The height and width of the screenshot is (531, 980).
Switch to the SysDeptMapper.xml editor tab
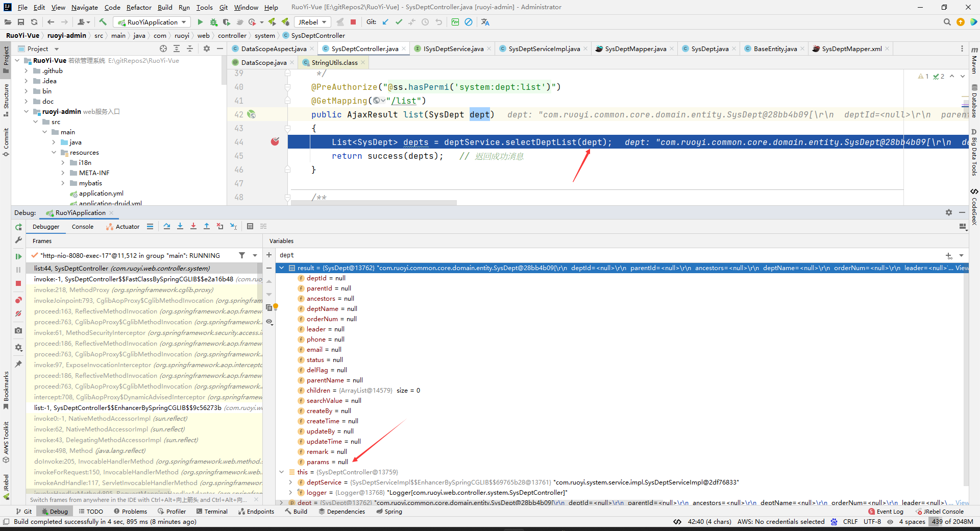pyautogui.click(x=851, y=49)
